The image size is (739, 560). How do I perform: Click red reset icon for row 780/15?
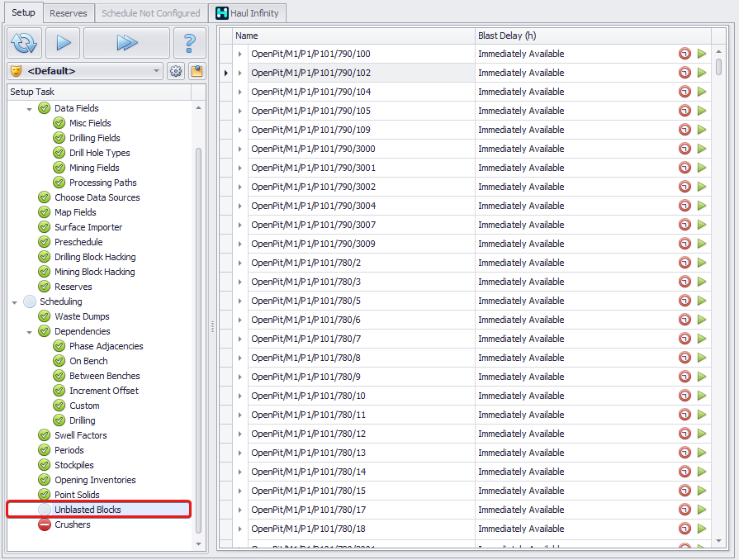685,491
